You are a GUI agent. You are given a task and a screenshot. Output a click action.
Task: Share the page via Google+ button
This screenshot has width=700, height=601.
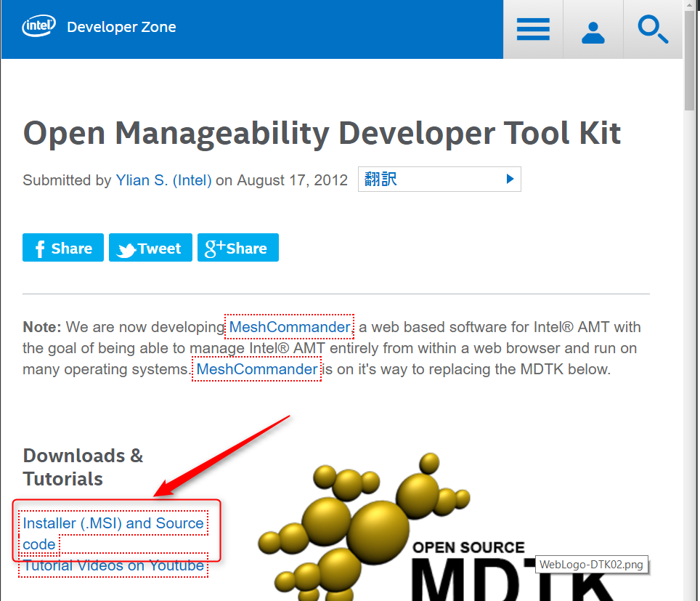237,248
